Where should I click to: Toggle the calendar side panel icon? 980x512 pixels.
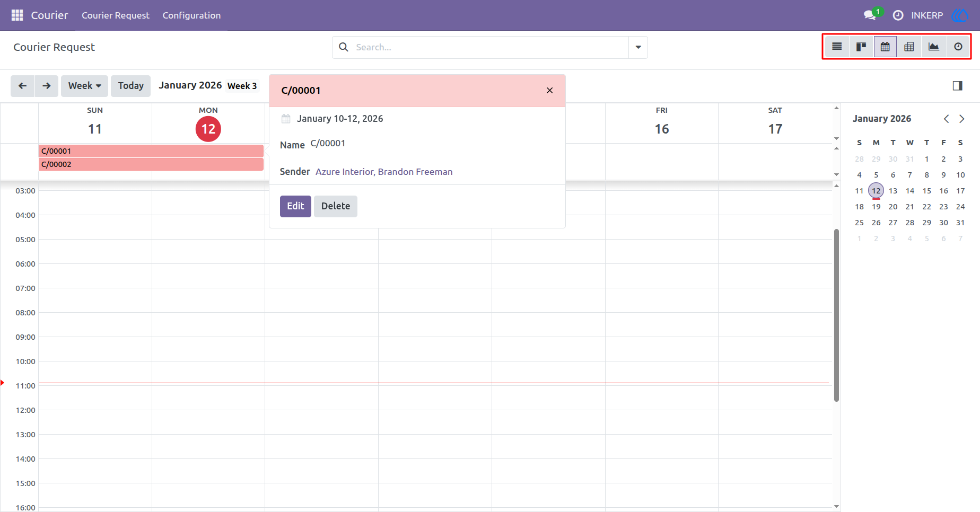tap(957, 86)
